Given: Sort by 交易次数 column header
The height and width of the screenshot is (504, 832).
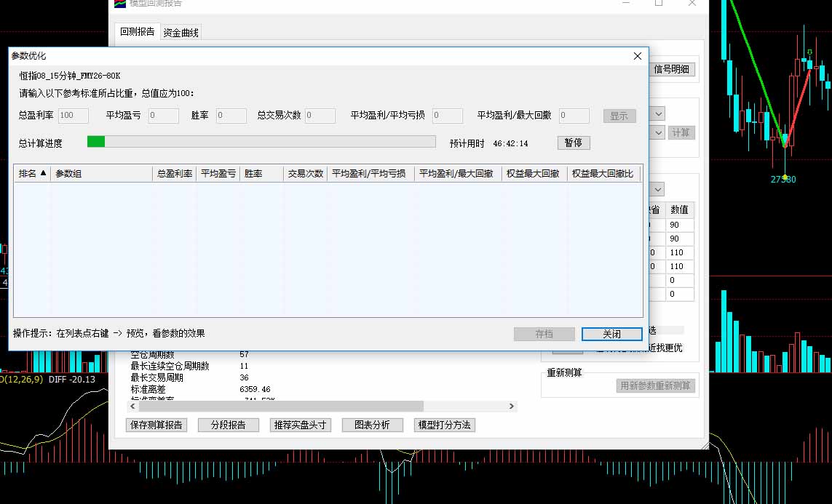Looking at the screenshot, I should pos(305,174).
